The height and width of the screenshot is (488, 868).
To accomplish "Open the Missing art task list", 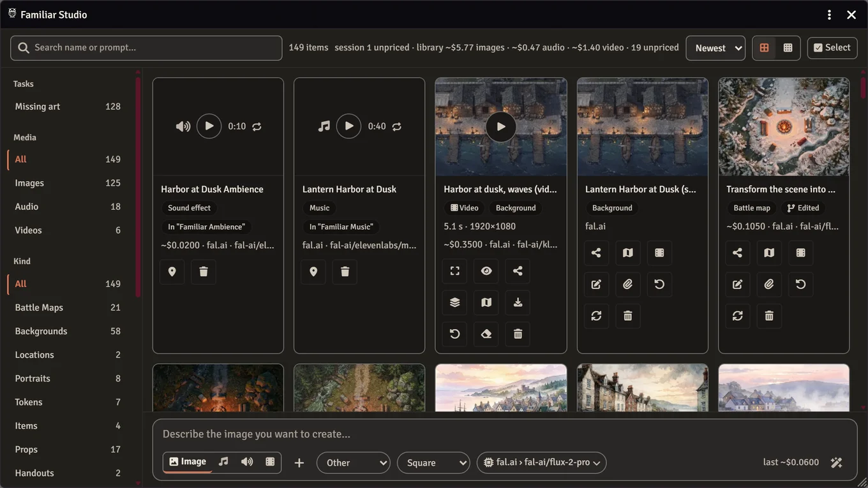I will tap(68, 107).
